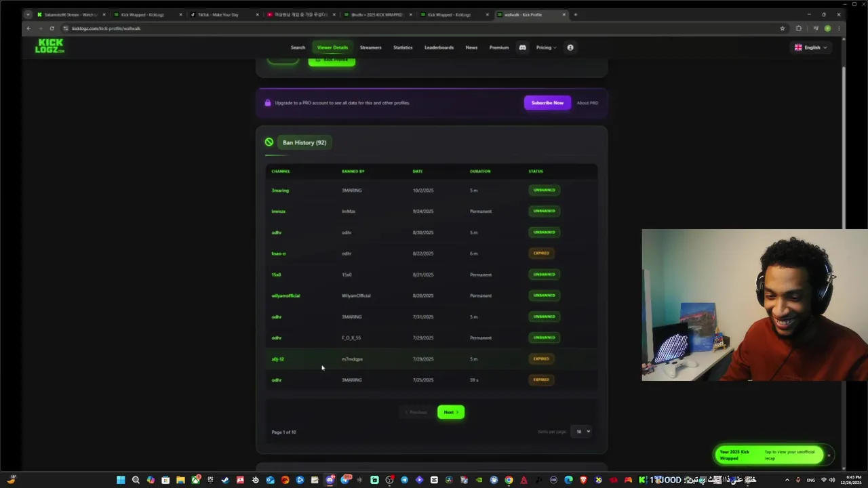This screenshot has width=868, height=488.
Task: Open File Explorer from taskbar
Action: (x=180, y=480)
